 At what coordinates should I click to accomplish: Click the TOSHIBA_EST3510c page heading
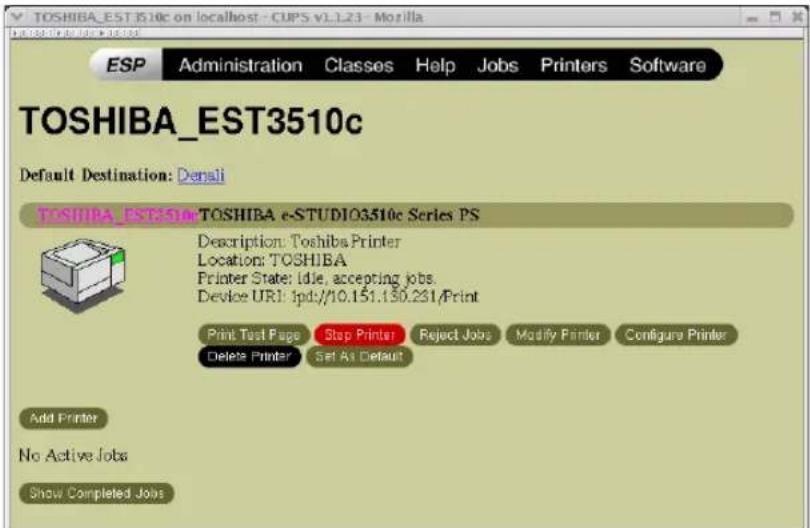coord(191,122)
